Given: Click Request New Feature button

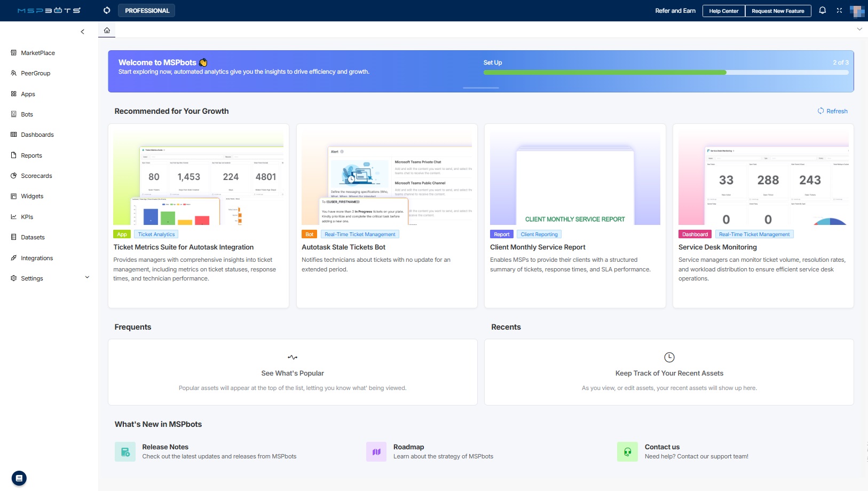Looking at the screenshot, I should click(x=778, y=11).
